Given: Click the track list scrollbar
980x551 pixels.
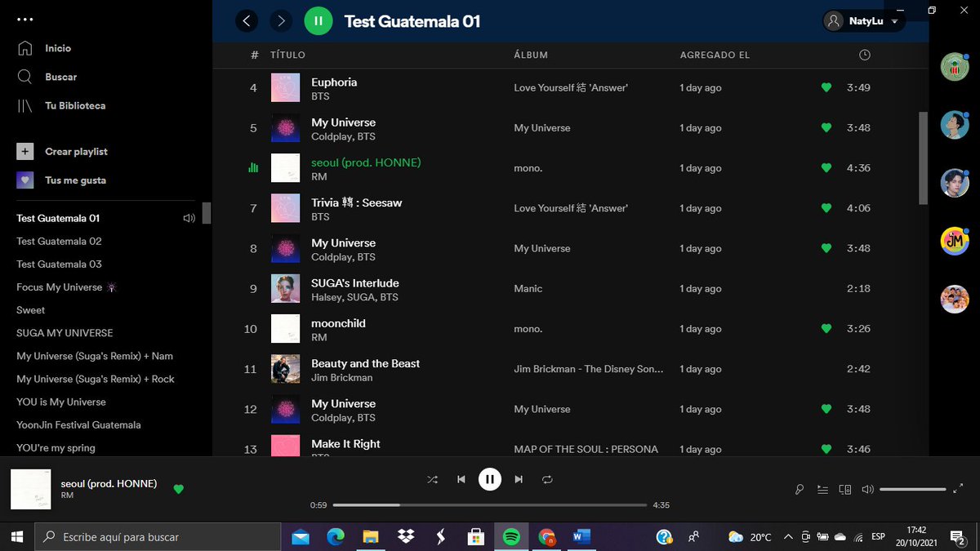Looking at the screenshot, I should click(924, 158).
